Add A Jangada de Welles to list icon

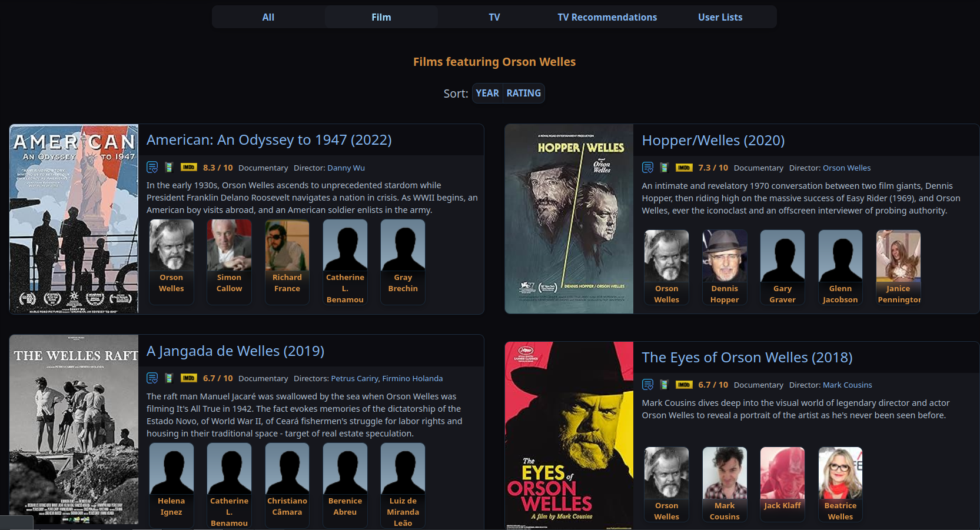click(x=152, y=378)
